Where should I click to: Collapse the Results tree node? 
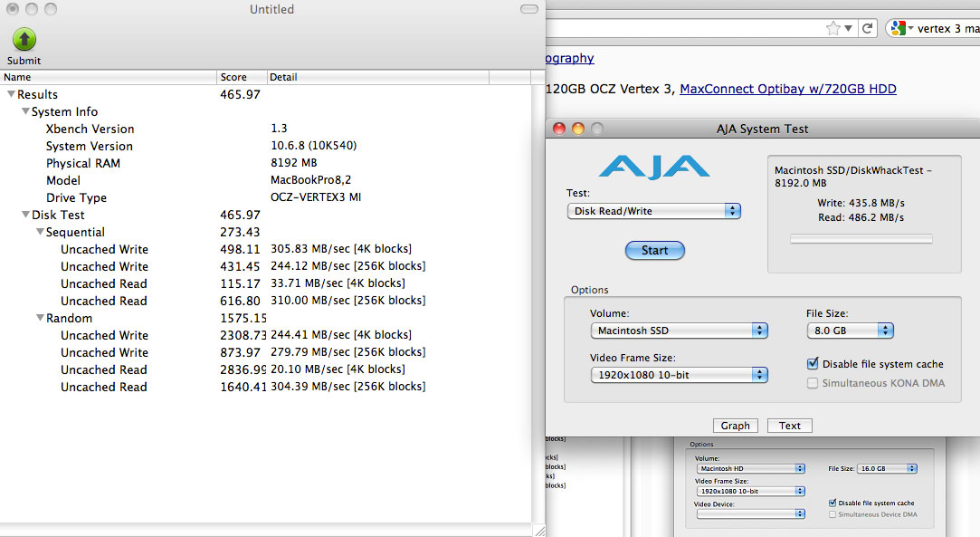click(11, 94)
